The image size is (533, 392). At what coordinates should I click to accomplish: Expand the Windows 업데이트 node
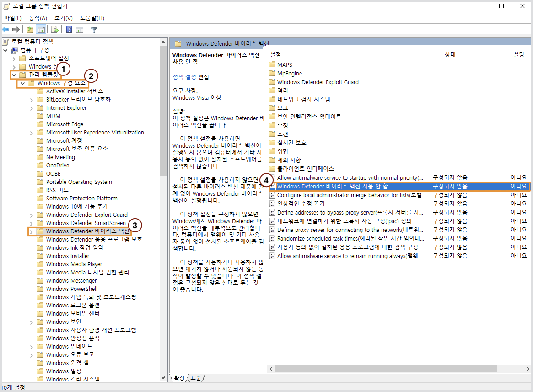tap(31, 347)
